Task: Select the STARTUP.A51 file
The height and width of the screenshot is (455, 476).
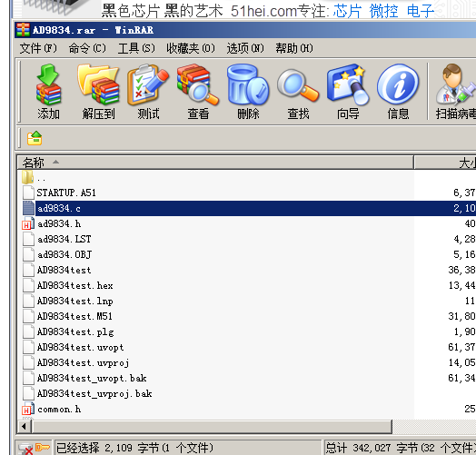Action: tap(66, 193)
